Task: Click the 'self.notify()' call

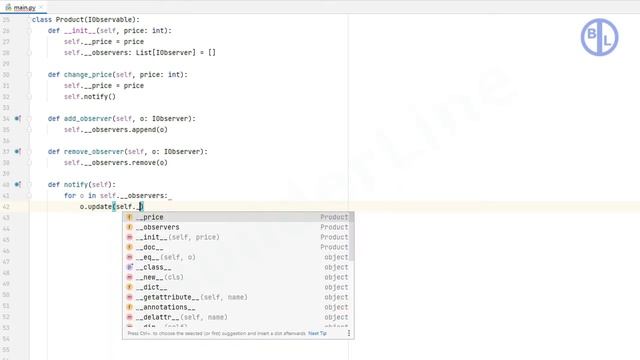Action: coord(90,97)
